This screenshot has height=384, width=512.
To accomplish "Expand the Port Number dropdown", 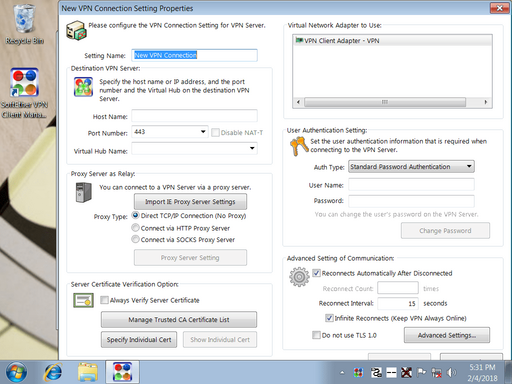I will pyautogui.click(x=203, y=132).
